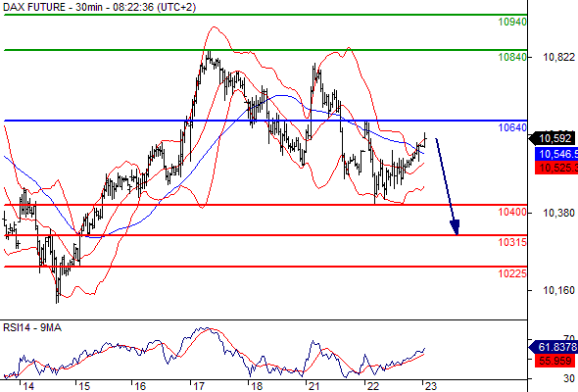The width and height of the screenshot is (578, 392).
Task: Select the date label 15 on time axis
Action: tap(84, 386)
